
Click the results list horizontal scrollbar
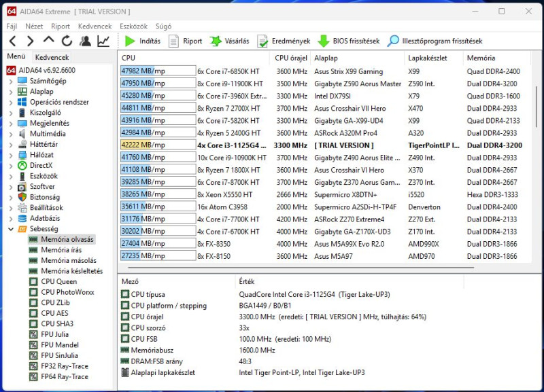(301, 268)
